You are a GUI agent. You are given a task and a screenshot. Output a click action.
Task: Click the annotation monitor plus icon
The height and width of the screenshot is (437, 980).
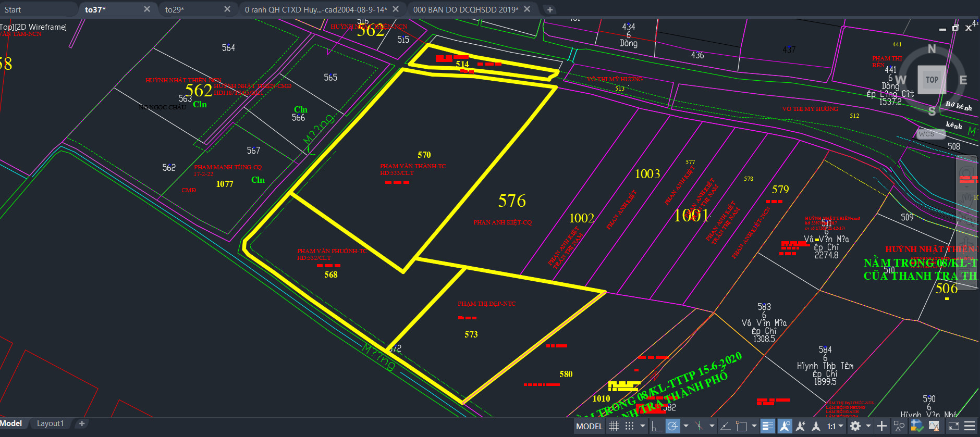(x=881, y=426)
